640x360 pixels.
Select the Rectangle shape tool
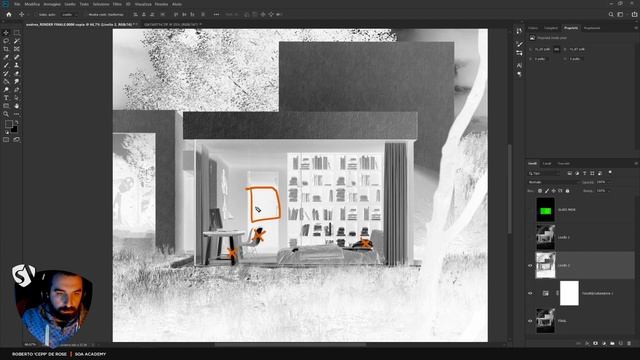(6, 106)
